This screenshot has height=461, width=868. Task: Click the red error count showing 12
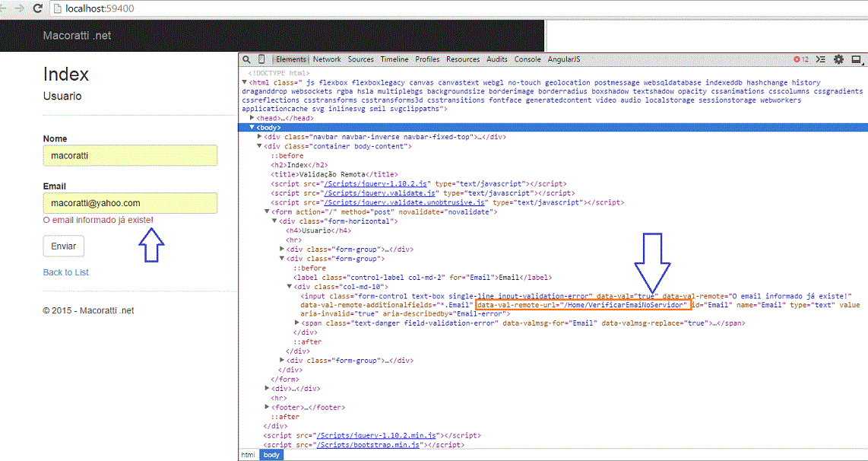pos(802,59)
